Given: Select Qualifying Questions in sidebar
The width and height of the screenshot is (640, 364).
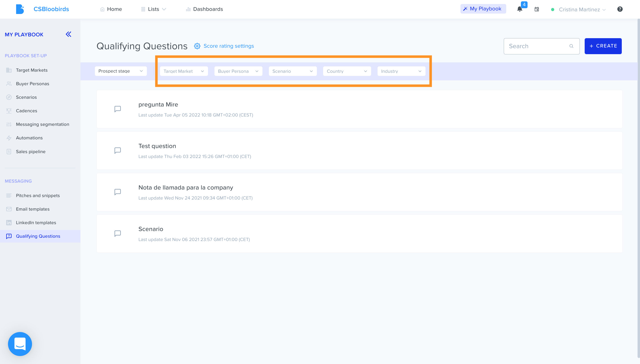Looking at the screenshot, I should click(40, 236).
